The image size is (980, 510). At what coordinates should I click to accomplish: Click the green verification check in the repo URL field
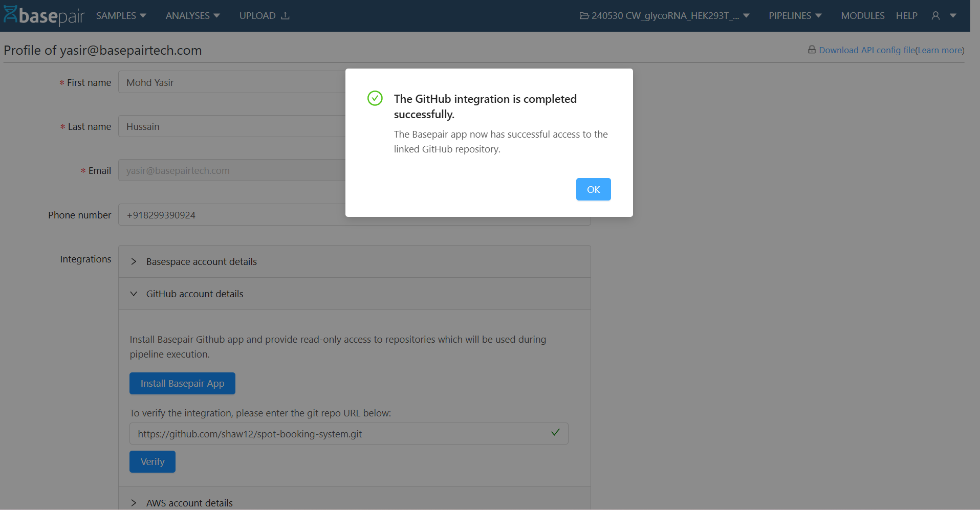point(555,433)
